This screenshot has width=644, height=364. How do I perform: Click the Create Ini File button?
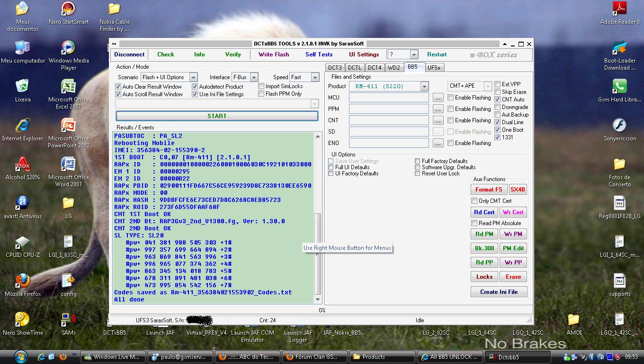[499, 292]
